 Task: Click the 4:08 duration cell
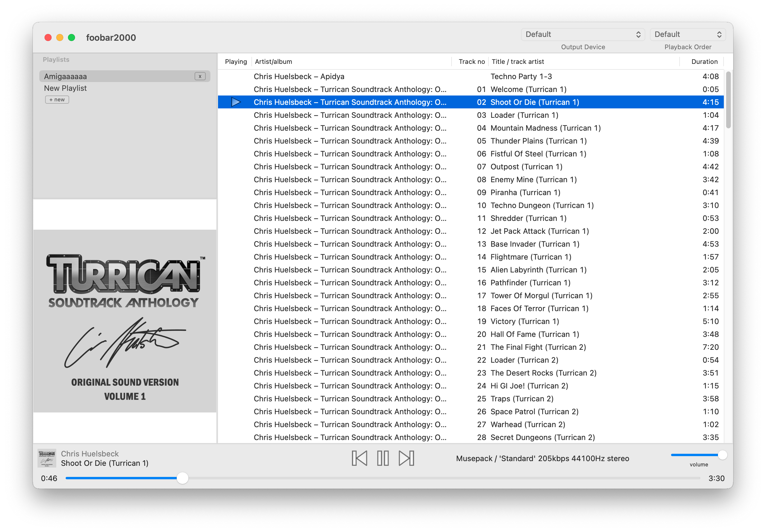click(x=710, y=76)
